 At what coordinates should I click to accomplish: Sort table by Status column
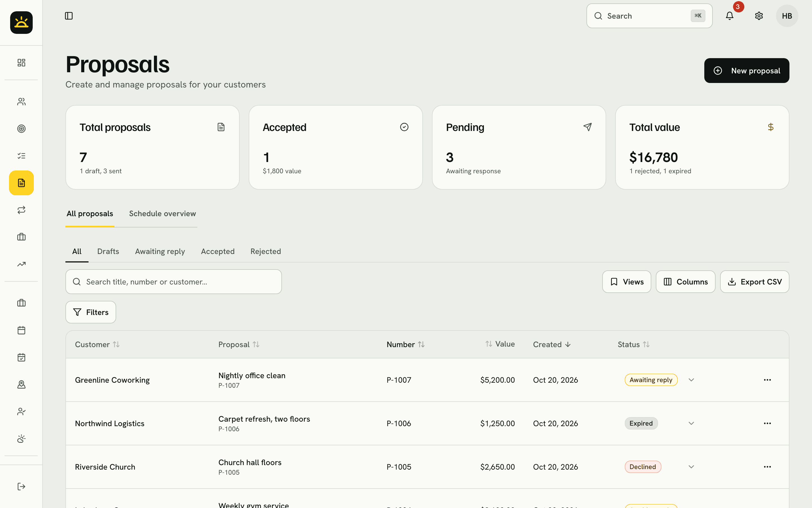(634, 344)
